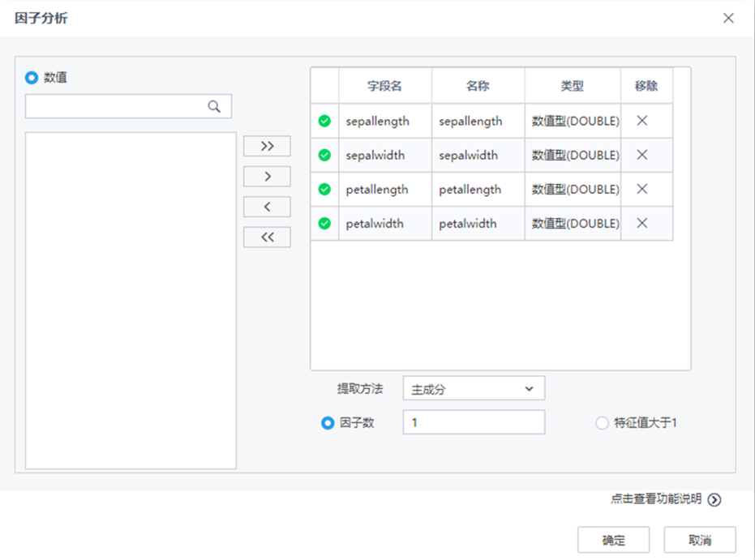
Task: Click the green check icon beside sepallength
Action: point(323,120)
